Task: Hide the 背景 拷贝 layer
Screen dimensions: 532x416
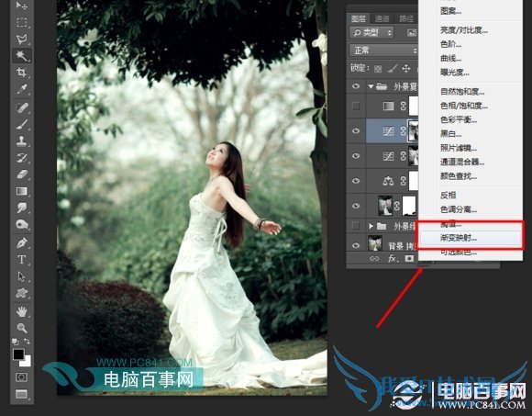Action: click(x=356, y=245)
